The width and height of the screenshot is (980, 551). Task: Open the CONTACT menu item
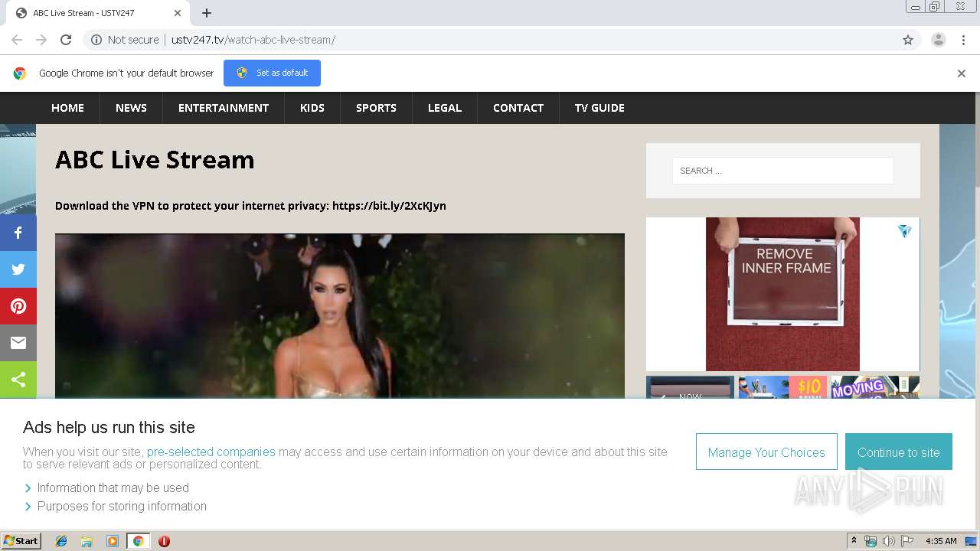(x=518, y=108)
